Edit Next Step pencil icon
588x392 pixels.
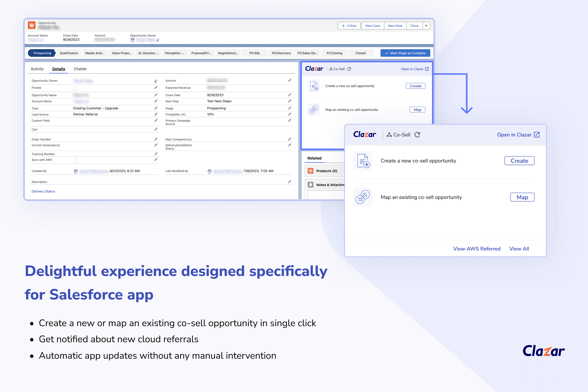pyautogui.click(x=289, y=101)
